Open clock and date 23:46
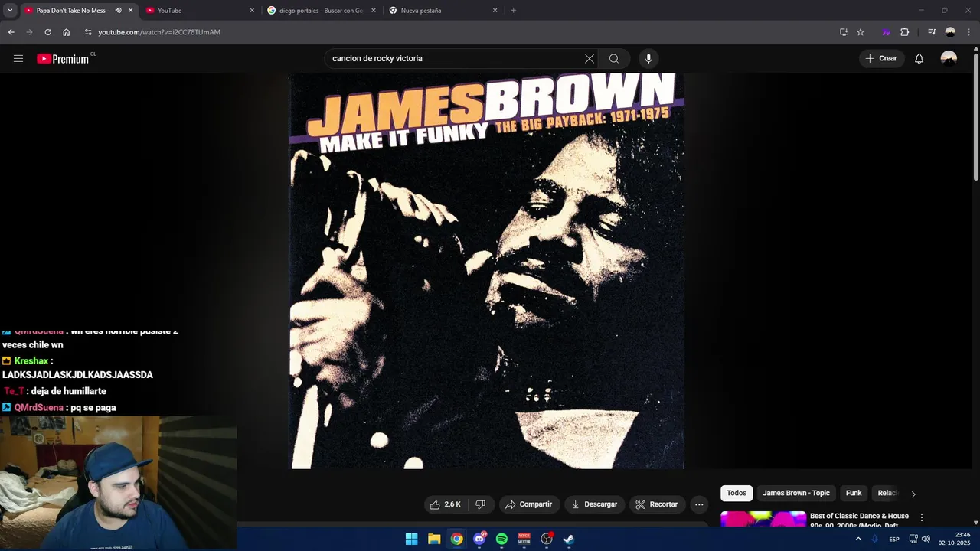The width and height of the screenshot is (980, 551). [x=954, y=539]
